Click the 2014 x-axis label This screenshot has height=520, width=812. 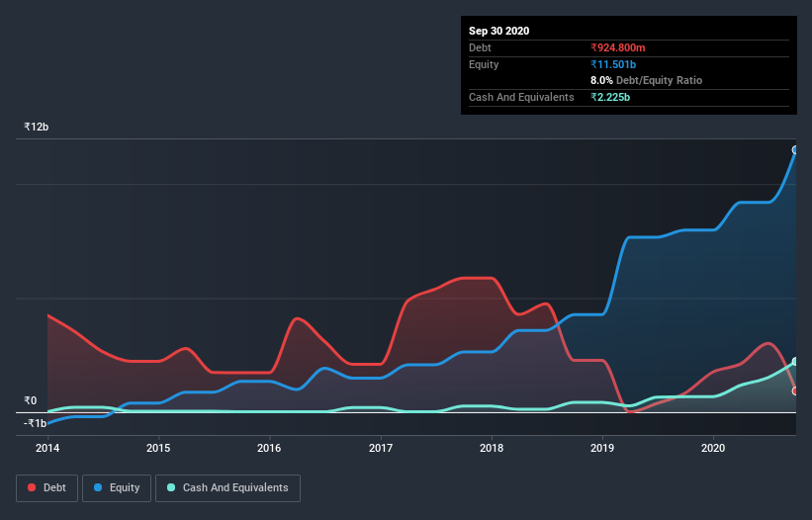(x=47, y=448)
